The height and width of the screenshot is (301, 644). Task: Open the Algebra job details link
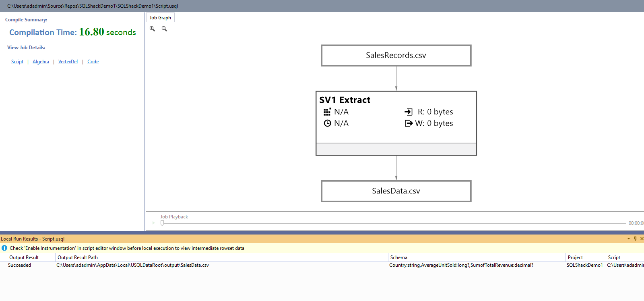click(41, 62)
